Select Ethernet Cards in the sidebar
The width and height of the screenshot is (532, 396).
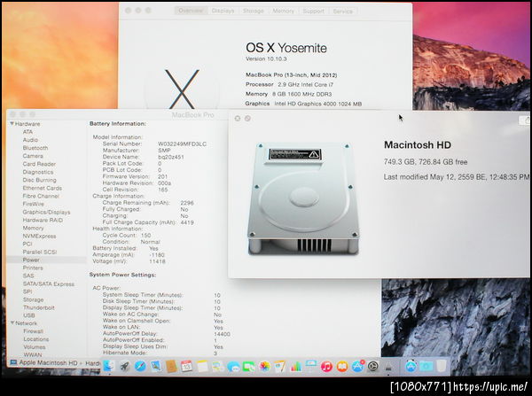click(43, 188)
